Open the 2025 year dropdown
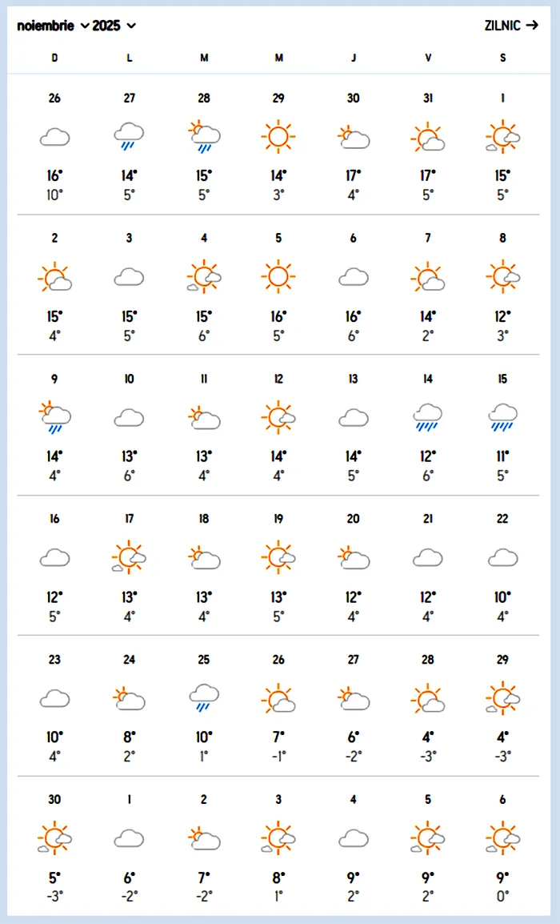560x924 pixels. click(x=114, y=26)
